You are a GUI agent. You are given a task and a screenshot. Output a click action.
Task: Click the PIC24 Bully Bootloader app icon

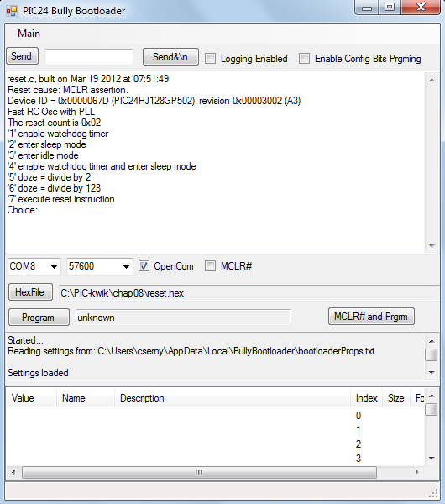pyautogui.click(x=12, y=11)
